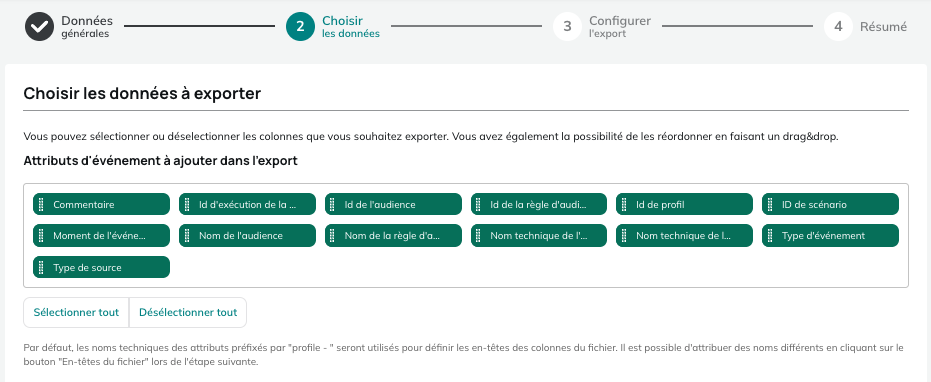The image size is (931, 382).
Task: Click the drag handle on Nom de l'audience
Action: click(x=187, y=235)
